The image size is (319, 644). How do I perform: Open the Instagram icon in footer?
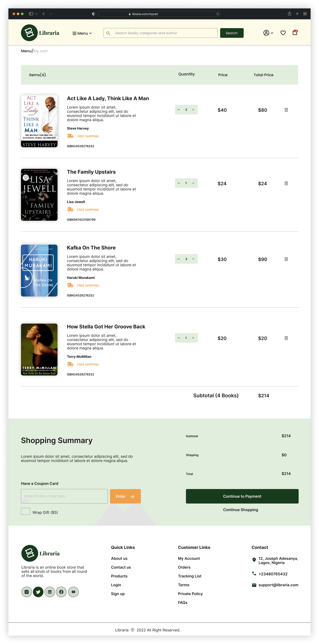pos(26,592)
